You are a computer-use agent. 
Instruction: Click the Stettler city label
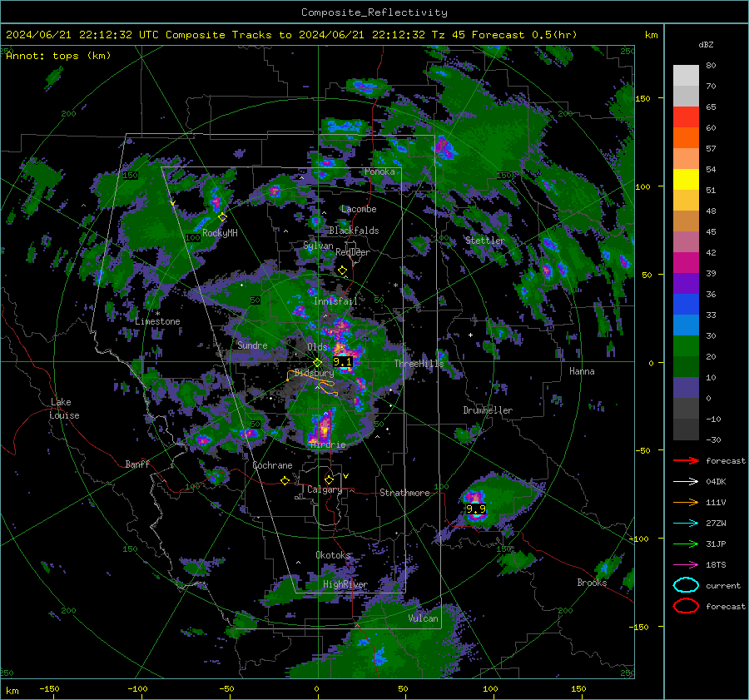point(485,241)
